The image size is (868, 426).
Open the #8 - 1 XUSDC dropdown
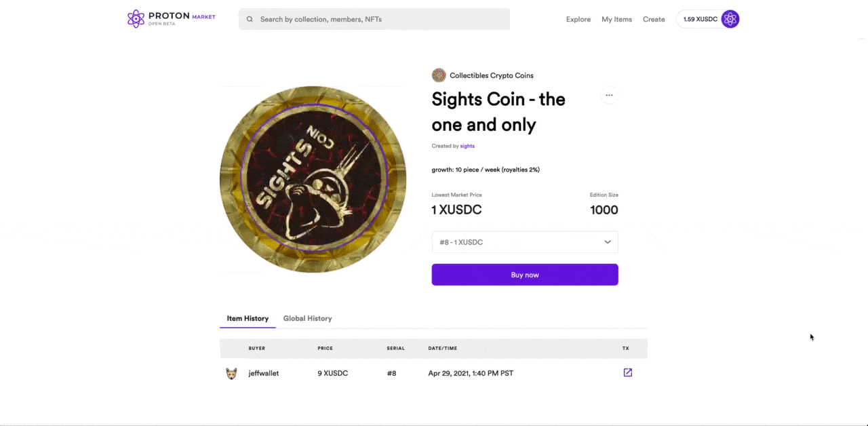(x=525, y=242)
